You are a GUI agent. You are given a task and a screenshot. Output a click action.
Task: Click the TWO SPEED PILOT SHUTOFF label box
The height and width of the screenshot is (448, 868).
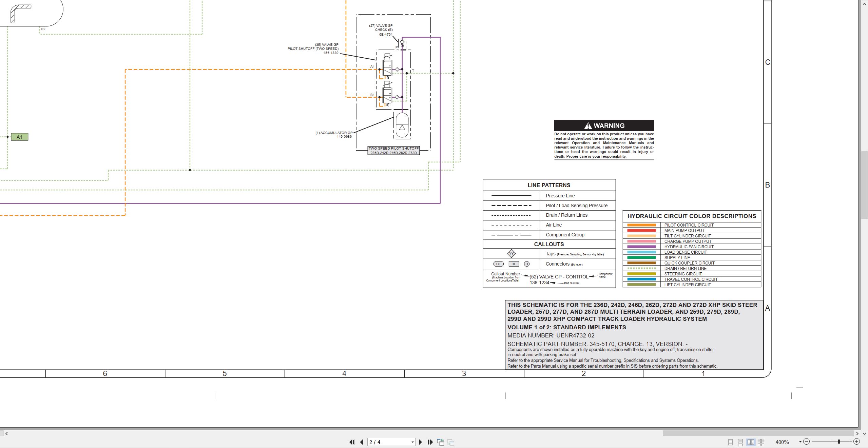[394, 151]
